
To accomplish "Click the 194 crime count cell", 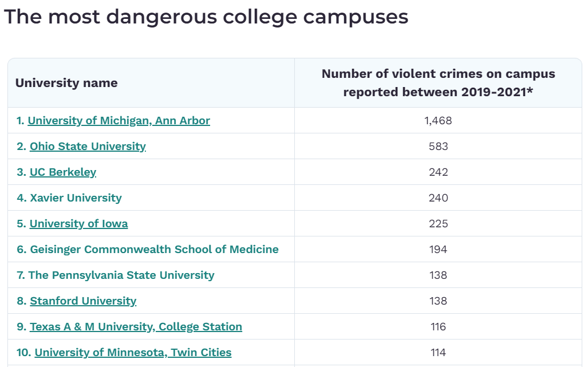I will 438,250.
